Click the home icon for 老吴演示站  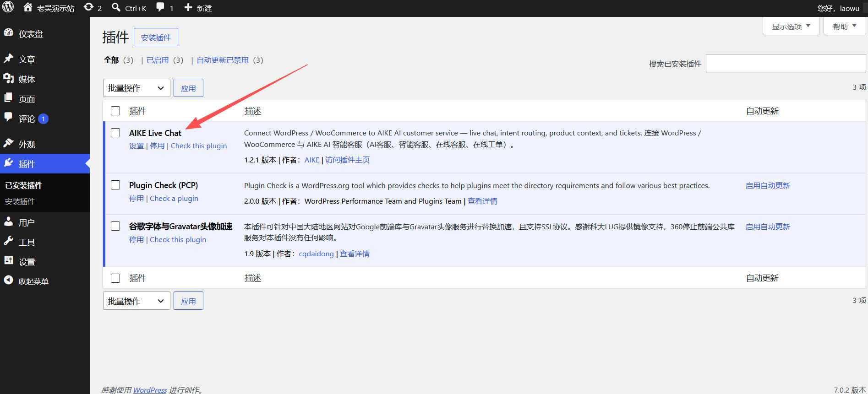[x=28, y=7]
